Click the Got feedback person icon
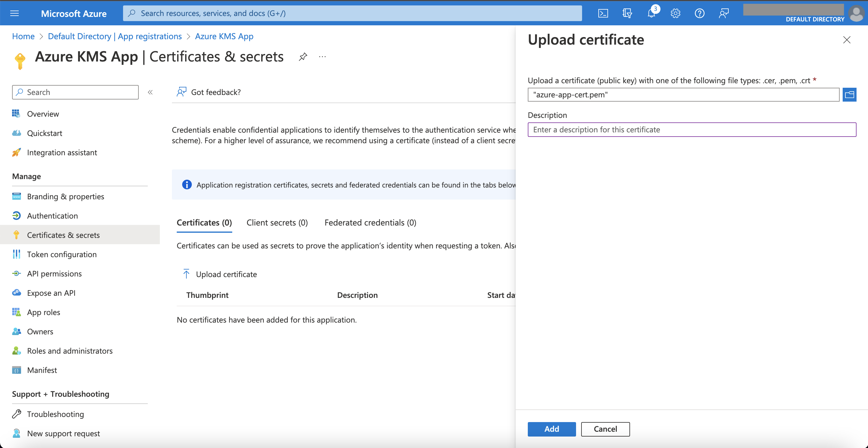The height and width of the screenshot is (448, 868). pos(182,92)
